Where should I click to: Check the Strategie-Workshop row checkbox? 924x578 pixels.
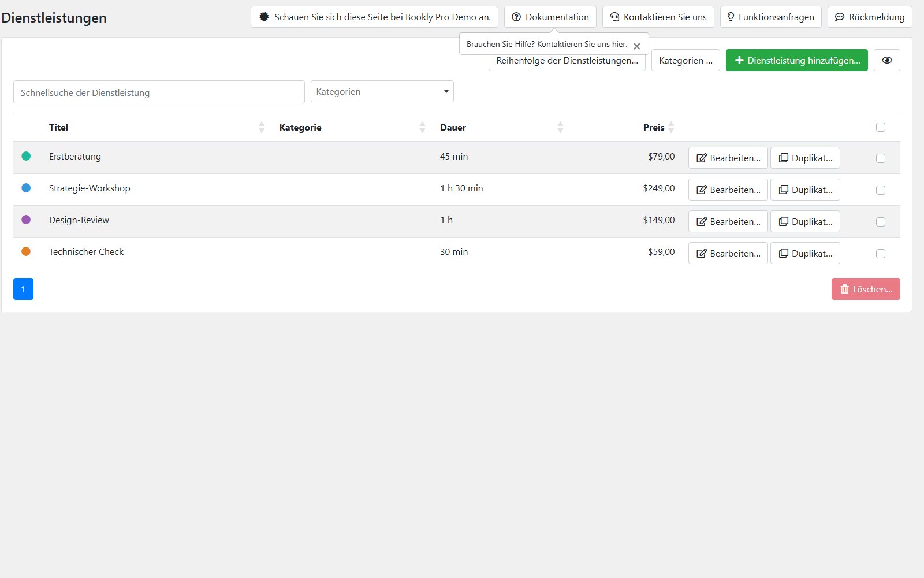click(881, 190)
